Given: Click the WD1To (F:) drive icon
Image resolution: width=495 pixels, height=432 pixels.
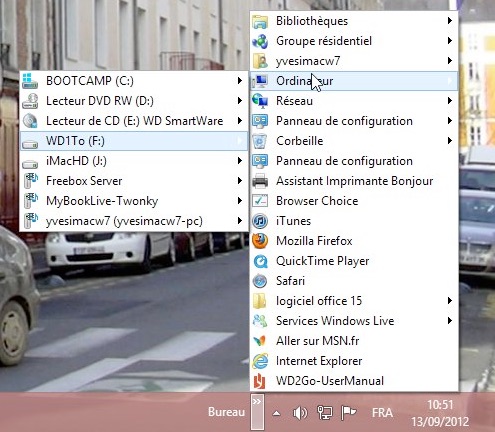Looking at the screenshot, I should click(30, 144).
